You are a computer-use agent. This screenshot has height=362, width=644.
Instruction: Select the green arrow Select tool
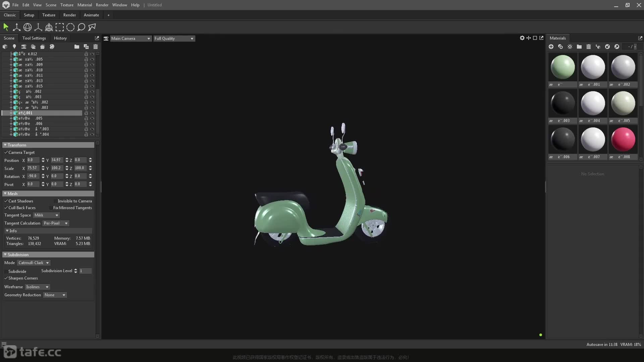(x=6, y=27)
